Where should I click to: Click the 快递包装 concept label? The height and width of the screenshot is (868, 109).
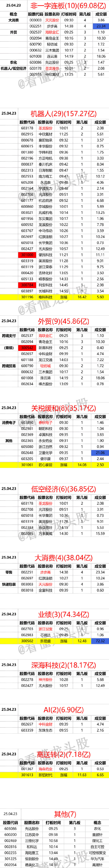[x=9, y=584]
